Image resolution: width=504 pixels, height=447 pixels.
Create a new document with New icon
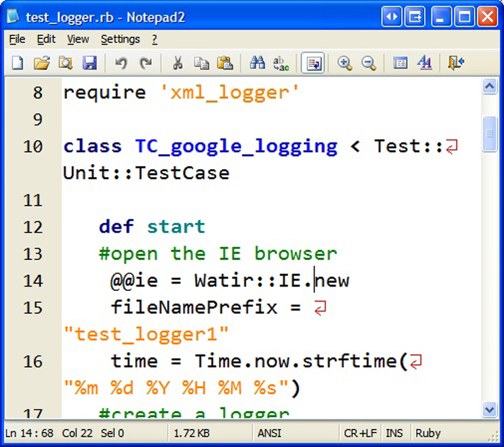18,63
